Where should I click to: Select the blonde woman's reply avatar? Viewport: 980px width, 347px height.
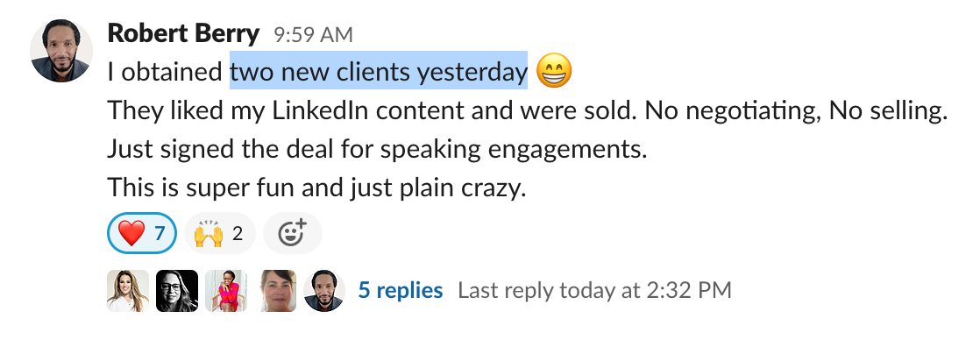128,291
